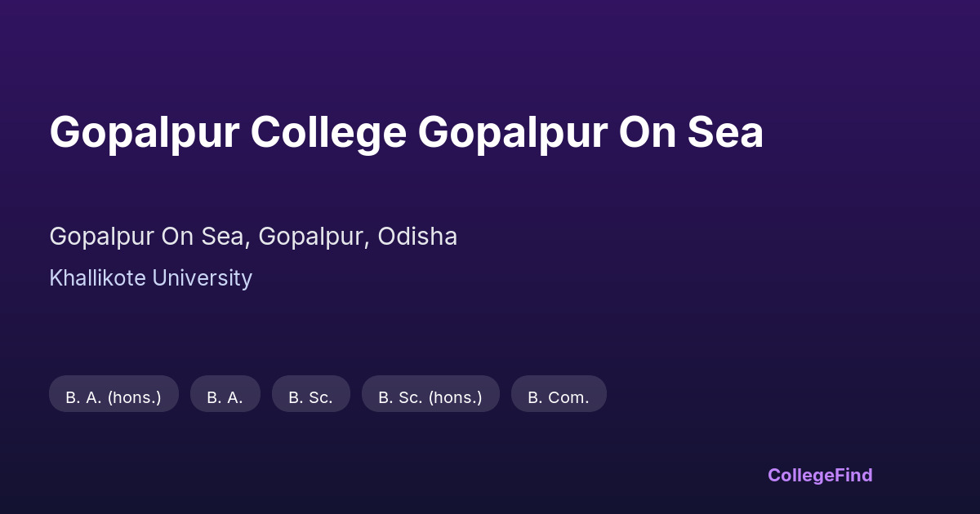
Task: Click the word Sea in the title
Action: coord(725,132)
